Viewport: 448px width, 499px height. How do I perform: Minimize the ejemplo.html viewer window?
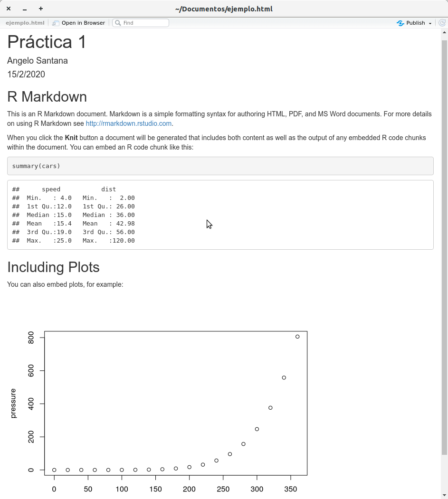click(25, 9)
